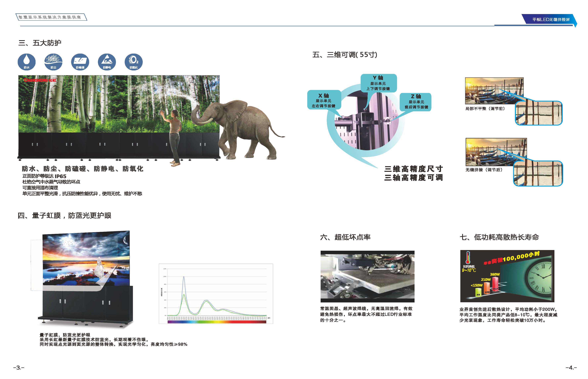Click the 正面防护等级达 IP65 line
The height and width of the screenshot is (379, 588).
(44, 176)
